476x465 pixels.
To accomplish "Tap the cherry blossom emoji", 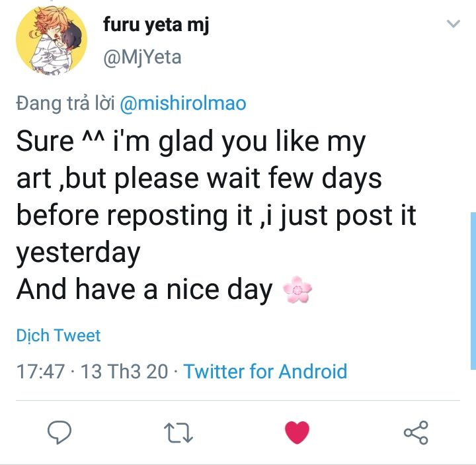I will pos(297,290).
